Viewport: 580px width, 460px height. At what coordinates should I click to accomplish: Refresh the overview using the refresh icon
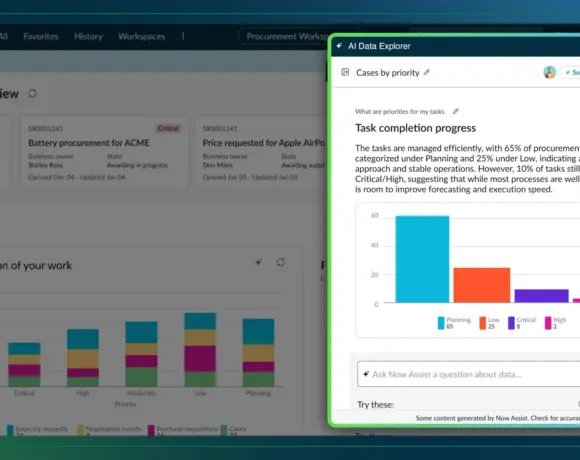(33, 94)
